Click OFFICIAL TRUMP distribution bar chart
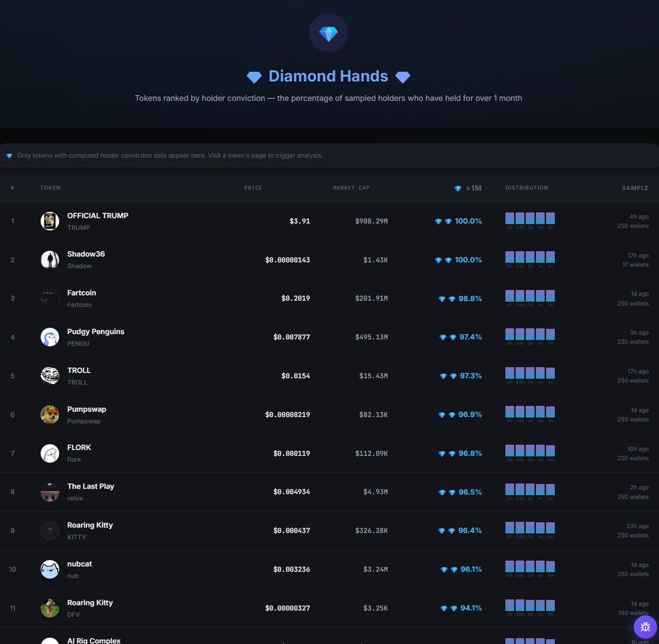The image size is (659, 644). pyautogui.click(x=530, y=220)
